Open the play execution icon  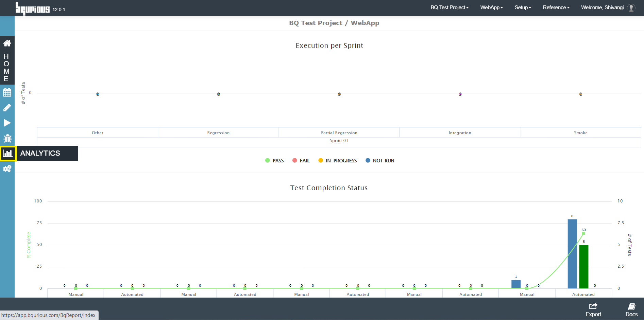click(x=7, y=123)
